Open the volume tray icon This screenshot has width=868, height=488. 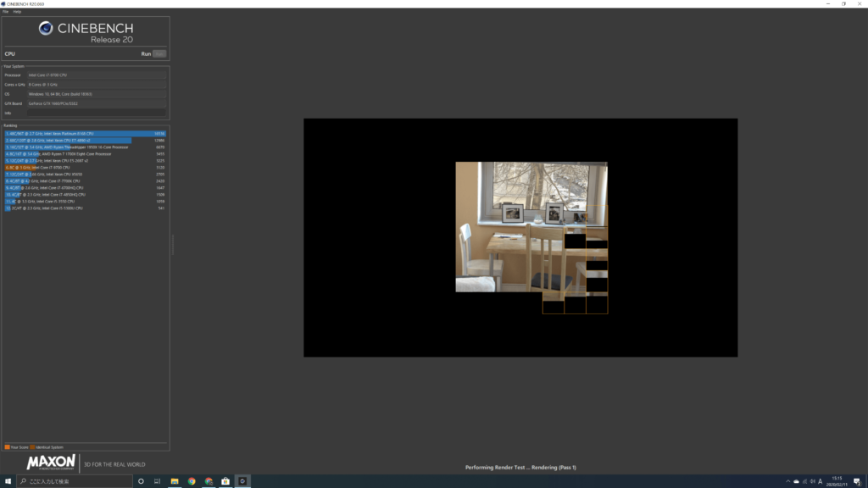pyautogui.click(x=812, y=481)
